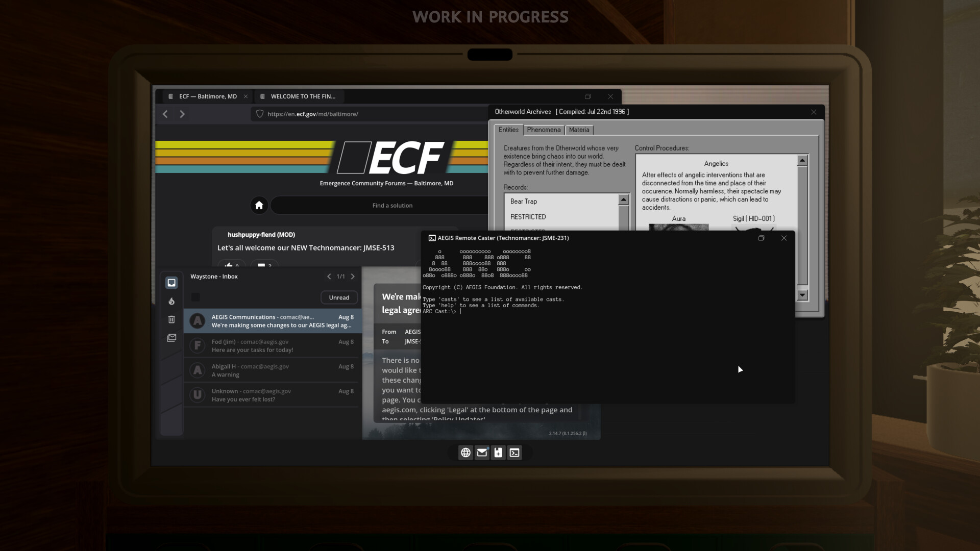Click the hushpuppy-fiend (MOD) username

[x=261, y=235]
